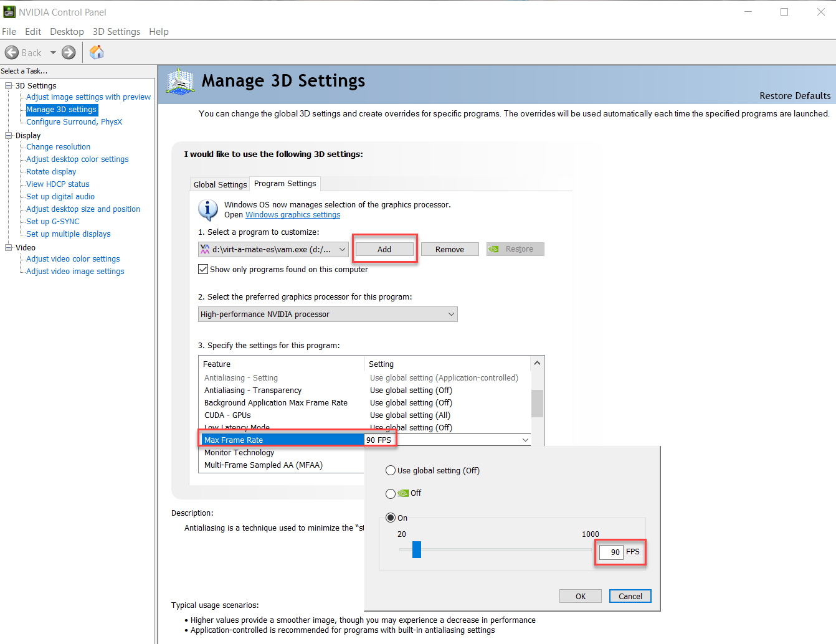The image size is (836, 644).
Task: Click the Add button
Action: [384, 249]
